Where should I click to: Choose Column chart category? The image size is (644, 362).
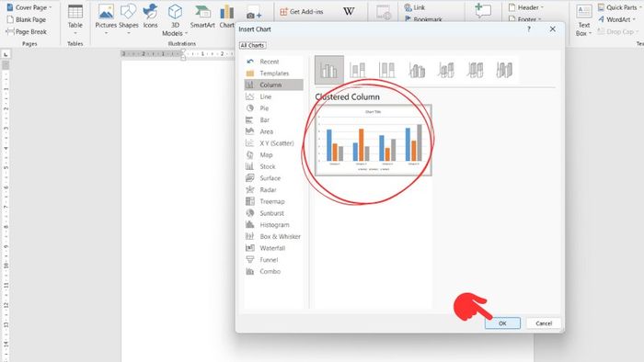[x=273, y=85]
